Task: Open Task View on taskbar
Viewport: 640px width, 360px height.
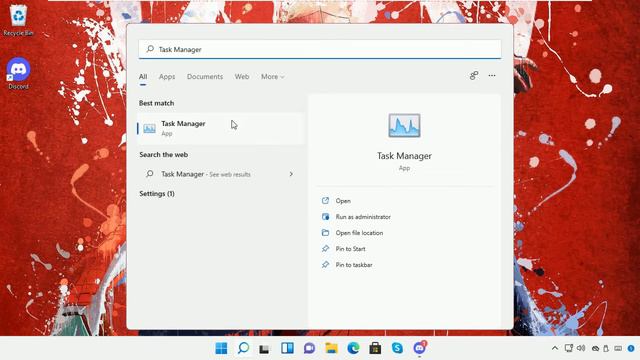Action: [265, 349]
